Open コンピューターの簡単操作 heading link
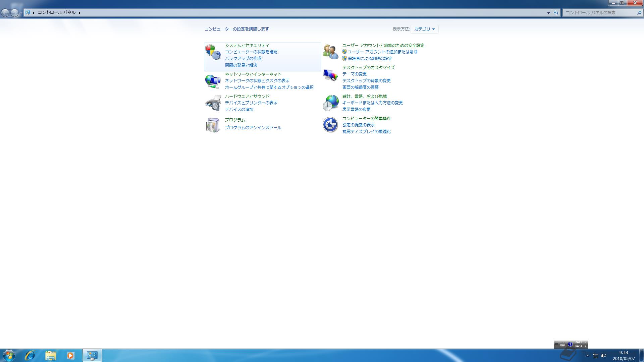The width and height of the screenshot is (644, 362). click(366, 118)
